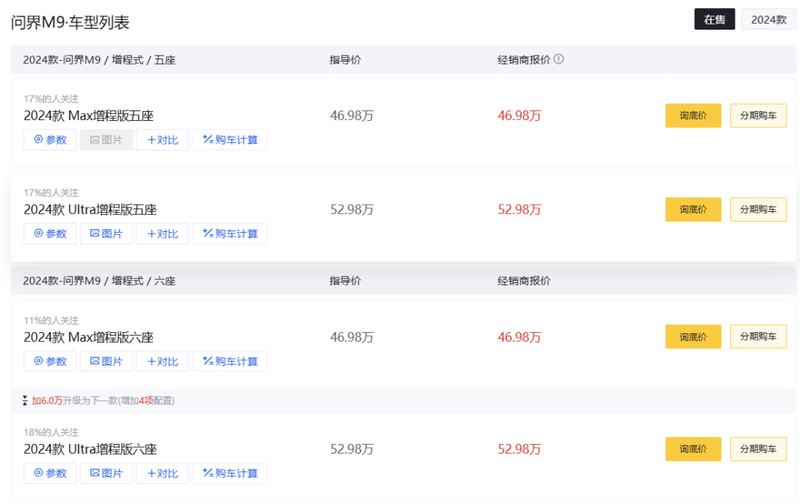The height and width of the screenshot is (504, 800).
Task: Switch to the 2024款 tab
Action: point(768,19)
